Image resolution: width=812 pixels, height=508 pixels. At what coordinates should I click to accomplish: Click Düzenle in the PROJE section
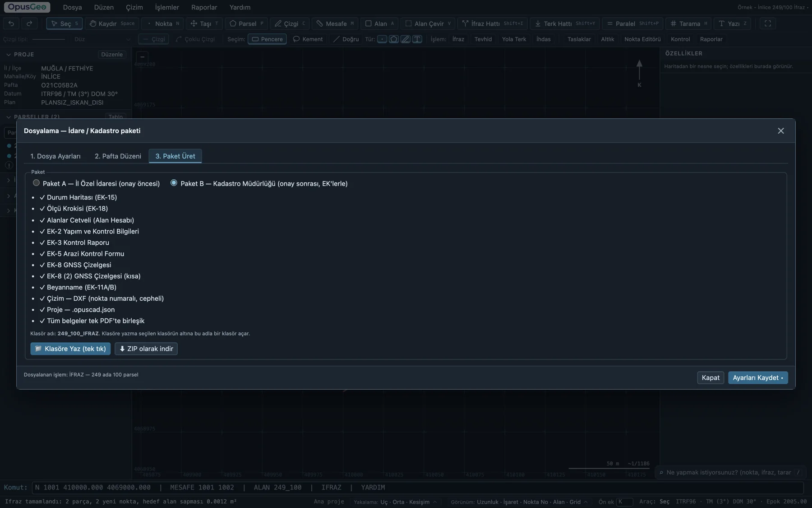point(112,55)
